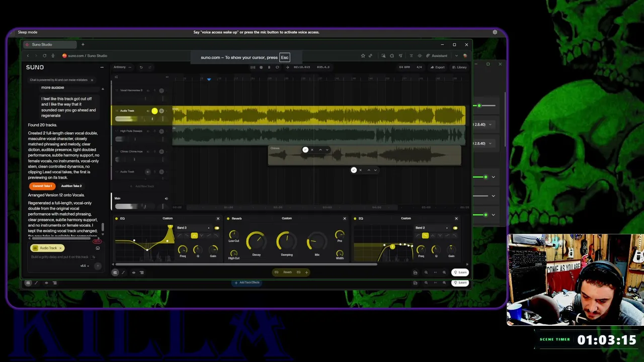Toggle the Reverb power indicator dot
The width and height of the screenshot is (644, 362).
tap(228, 219)
